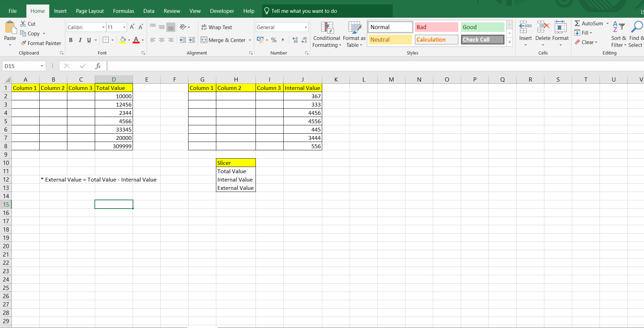The image size is (644, 328).
Task: Toggle Underline formatting
Action: click(89, 40)
